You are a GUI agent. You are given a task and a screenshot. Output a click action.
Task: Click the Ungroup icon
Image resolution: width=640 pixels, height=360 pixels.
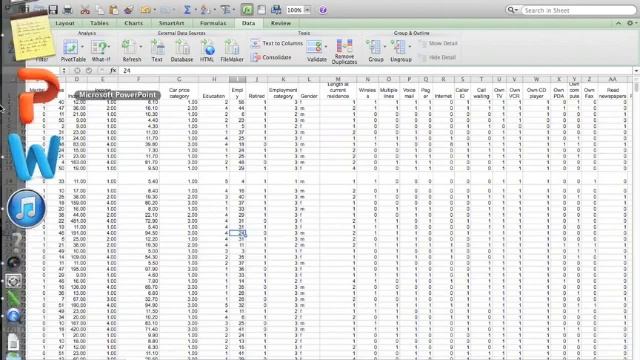pyautogui.click(x=398, y=47)
